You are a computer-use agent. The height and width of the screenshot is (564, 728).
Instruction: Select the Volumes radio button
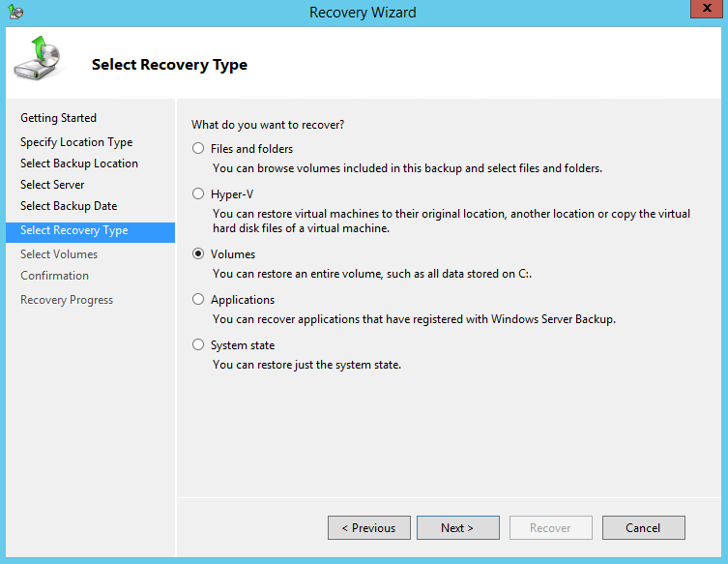(x=198, y=254)
